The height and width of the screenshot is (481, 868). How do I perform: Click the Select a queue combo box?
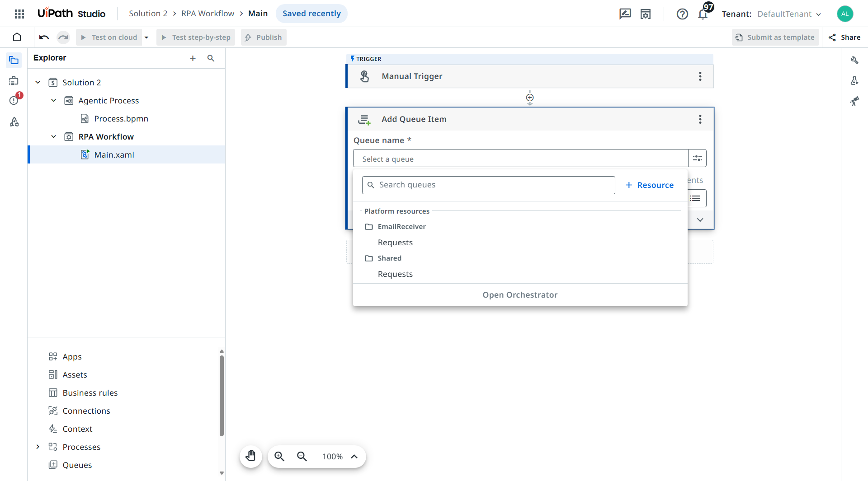521,159
